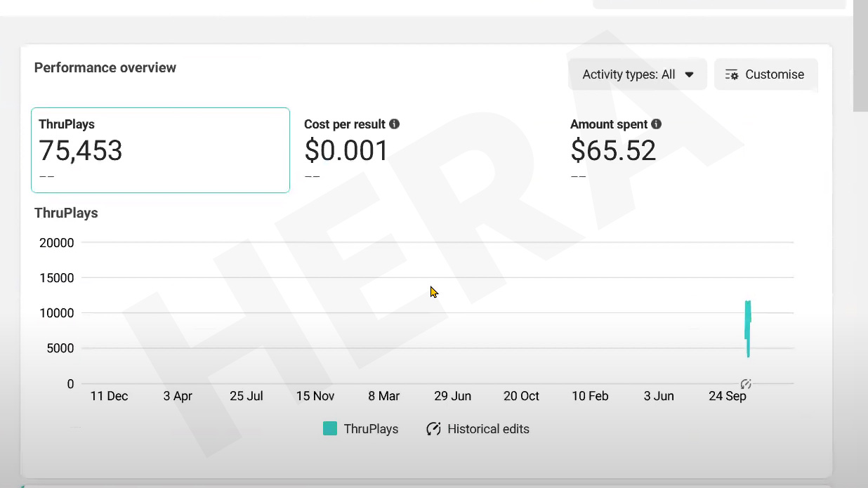Click the caret arrow on Activity types
The width and height of the screenshot is (868, 488).
click(689, 74)
